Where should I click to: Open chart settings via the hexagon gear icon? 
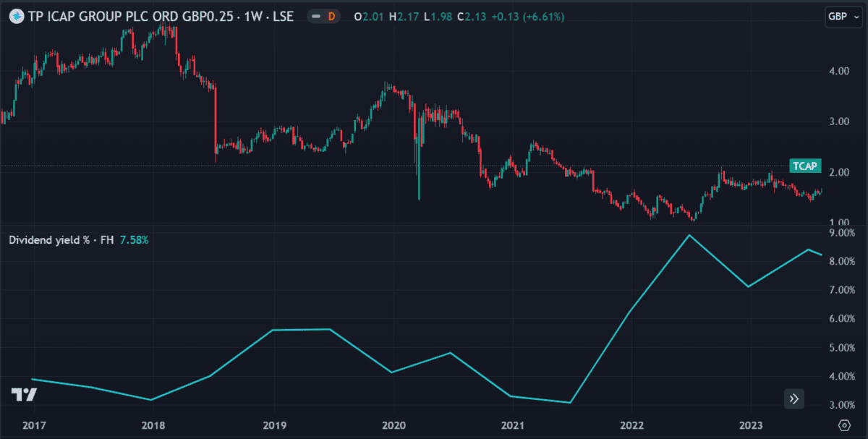[844, 425]
